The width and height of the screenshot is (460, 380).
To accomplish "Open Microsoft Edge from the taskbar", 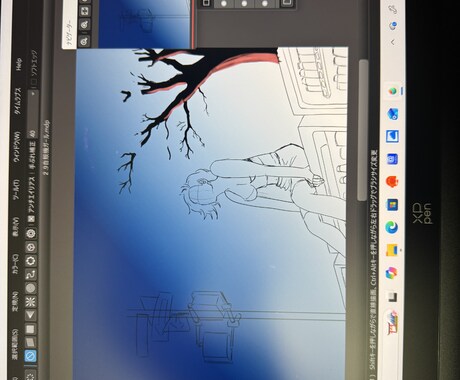I will tap(392, 228).
